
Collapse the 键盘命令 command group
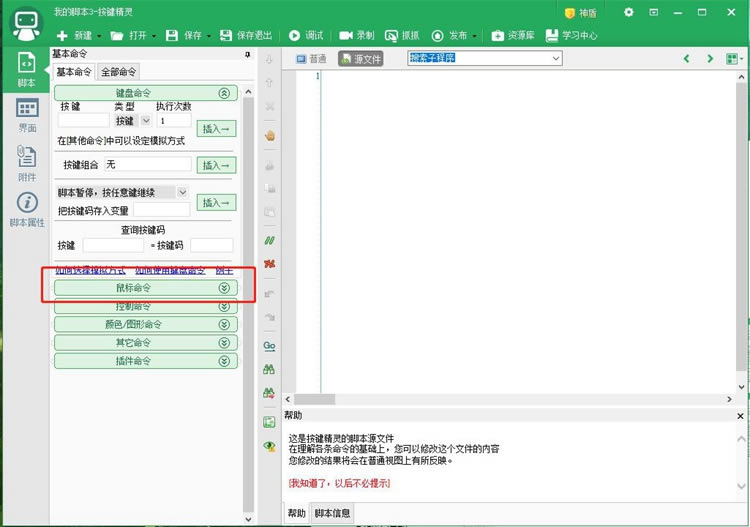coord(145,93)
